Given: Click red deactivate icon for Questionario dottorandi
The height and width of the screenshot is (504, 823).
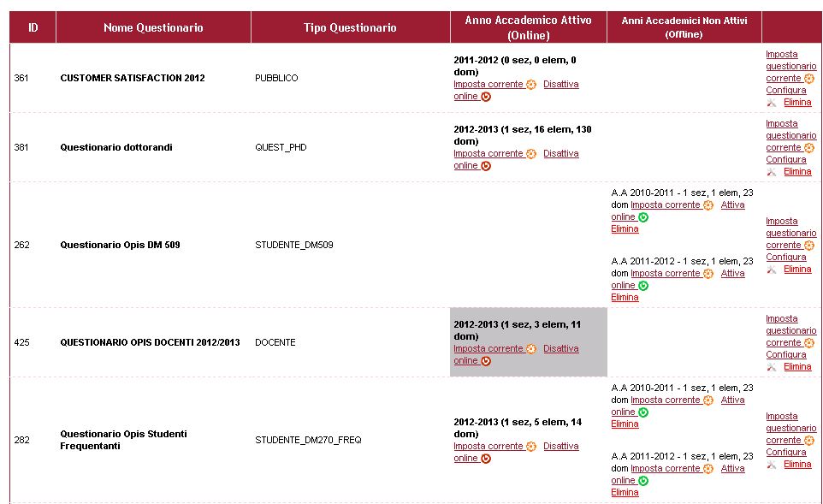Looking at the screenshot, I should coord(486,166).
